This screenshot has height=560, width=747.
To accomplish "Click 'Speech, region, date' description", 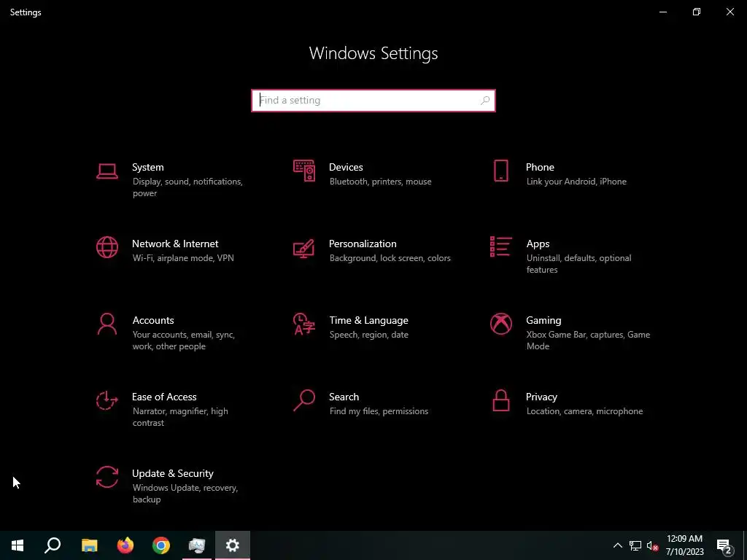I will click(x=368, y=335).
